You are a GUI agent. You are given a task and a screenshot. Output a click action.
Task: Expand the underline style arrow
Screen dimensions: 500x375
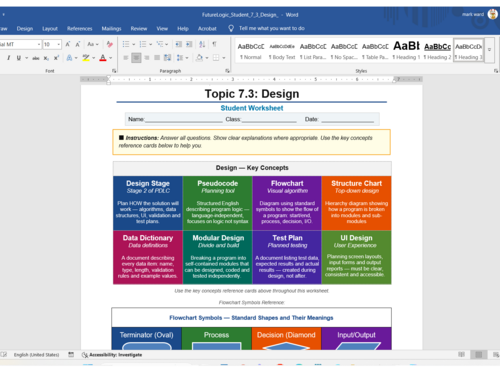pyautogui.click(x=26, y=58)
